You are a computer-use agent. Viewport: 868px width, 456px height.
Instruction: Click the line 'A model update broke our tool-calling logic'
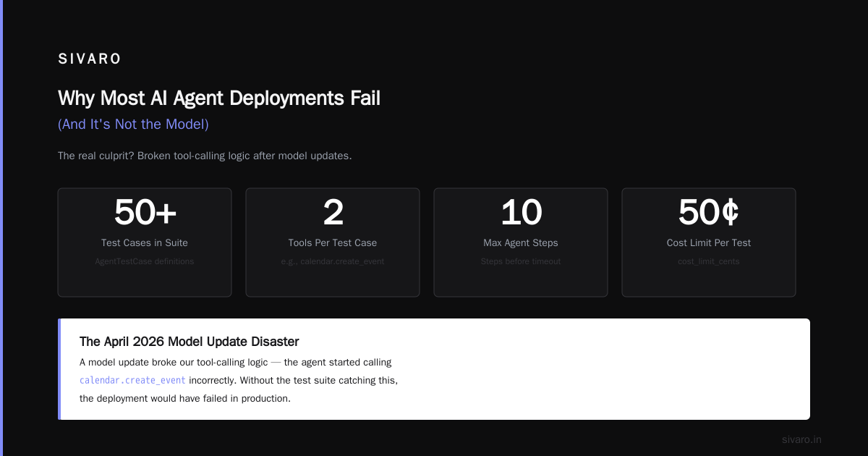point(236,362)
